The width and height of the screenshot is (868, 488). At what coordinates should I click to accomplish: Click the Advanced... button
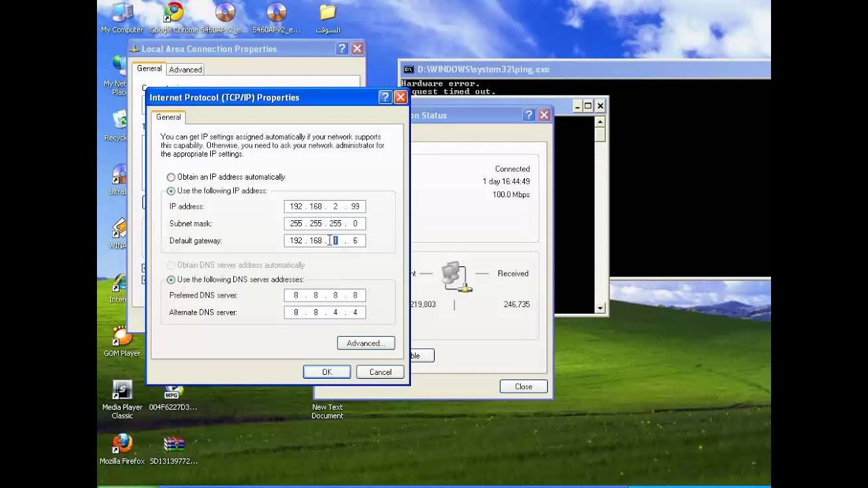coord(366,343)
